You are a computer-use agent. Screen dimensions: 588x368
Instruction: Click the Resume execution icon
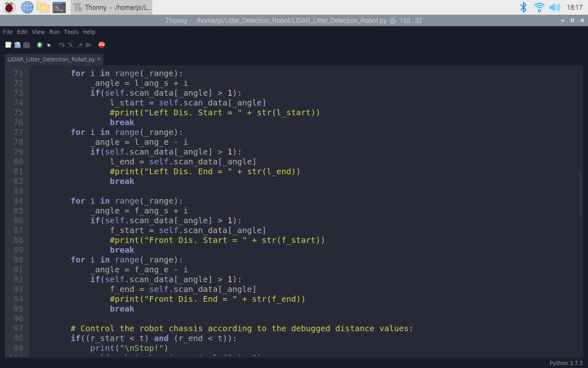click(x=89, y=45)
